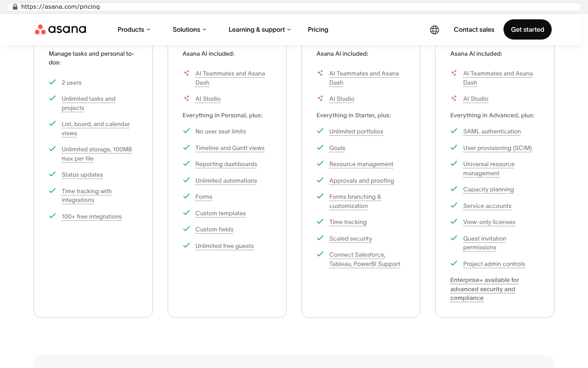Click Enterprise+ available for advanced security

pyautogui.click(x=485, y=289)
